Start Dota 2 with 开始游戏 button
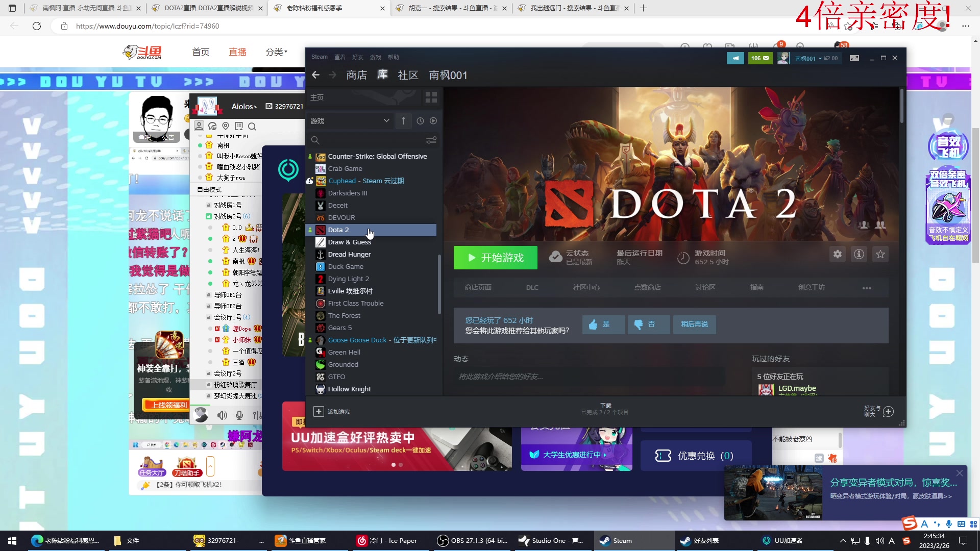980x551 pixels. [495, 258]
